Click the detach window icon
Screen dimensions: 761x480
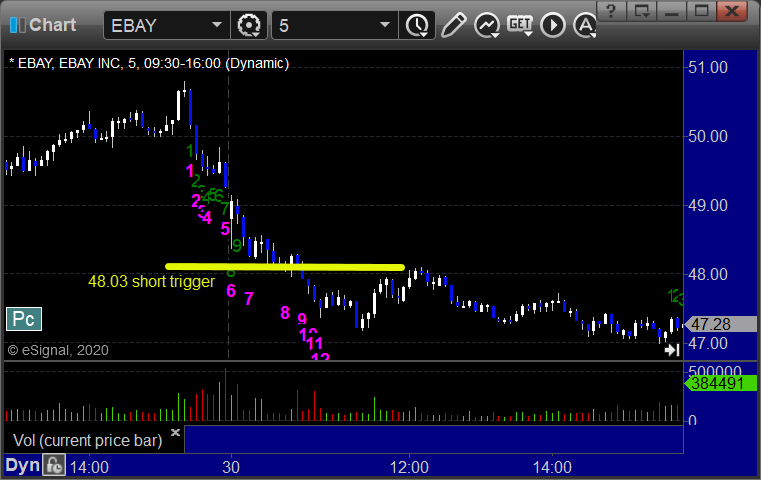click(641, 11)
